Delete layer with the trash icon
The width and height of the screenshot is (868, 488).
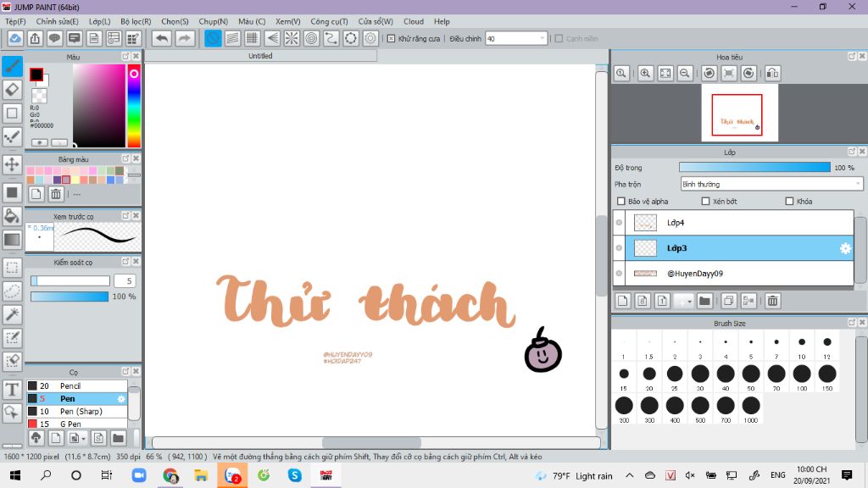coord(773,301)
